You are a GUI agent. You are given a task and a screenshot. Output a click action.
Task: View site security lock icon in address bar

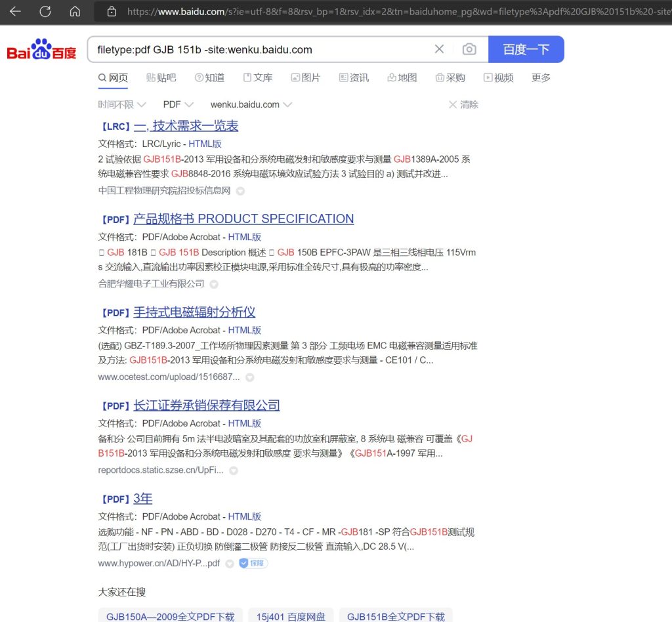coord(112,12)
